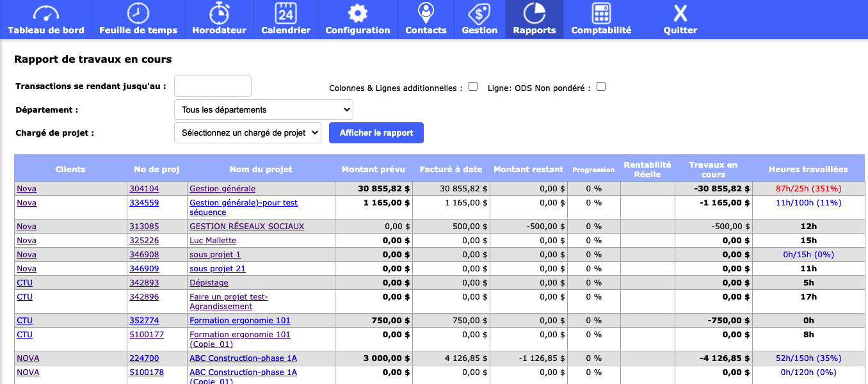
Task: Open the Configuration gear icon
Action: 357,13
